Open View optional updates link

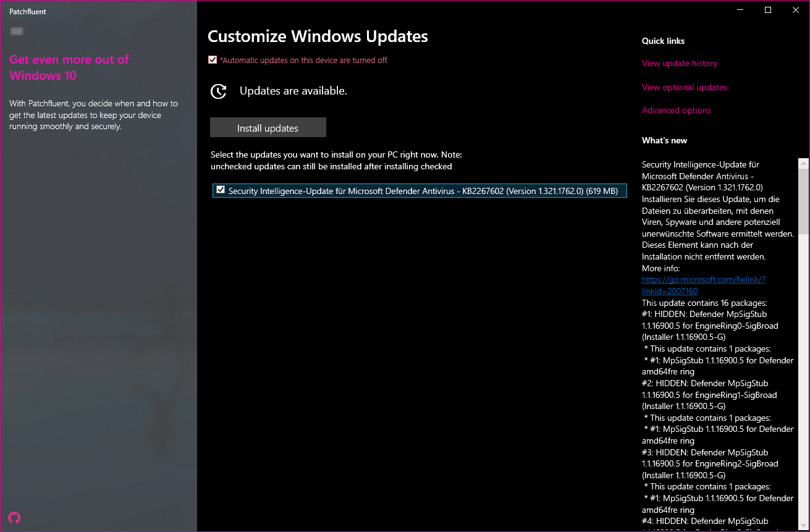point(685,87)
